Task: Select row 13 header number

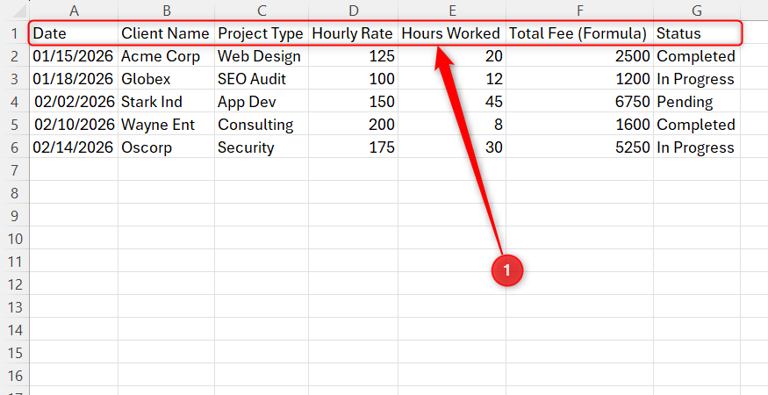Action: (15, 307)
